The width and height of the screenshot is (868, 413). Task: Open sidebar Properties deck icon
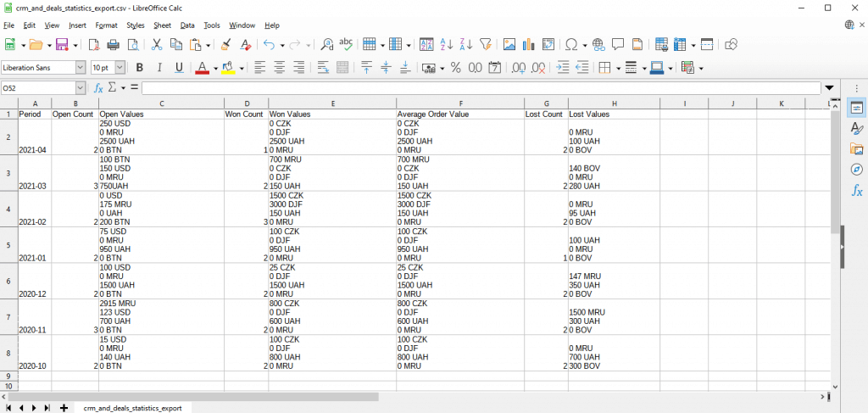tap(856, 108)
